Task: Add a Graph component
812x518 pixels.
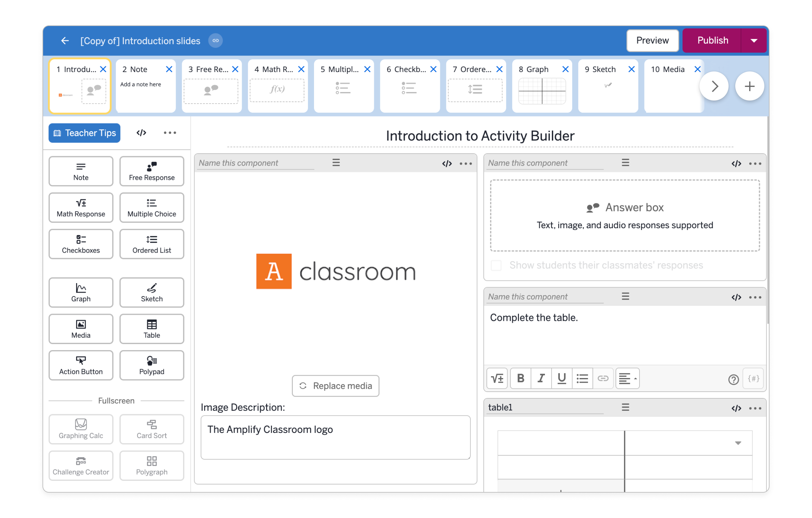Action: [x=81, y=293]
